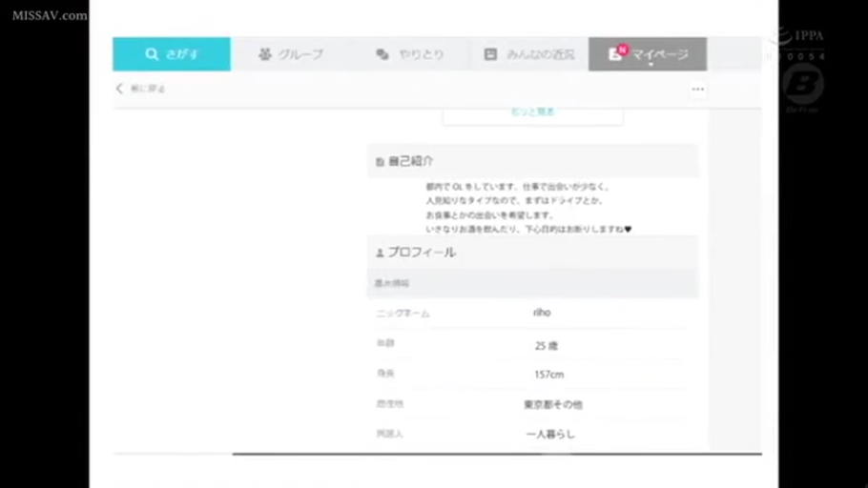
Task: Switch to the みんなの近況 tab
Action: coord(529,54)
